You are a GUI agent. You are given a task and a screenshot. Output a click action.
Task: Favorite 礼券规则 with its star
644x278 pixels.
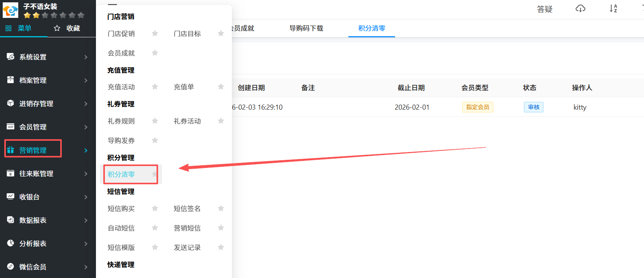pyautogui.click(x=155, y=121)
